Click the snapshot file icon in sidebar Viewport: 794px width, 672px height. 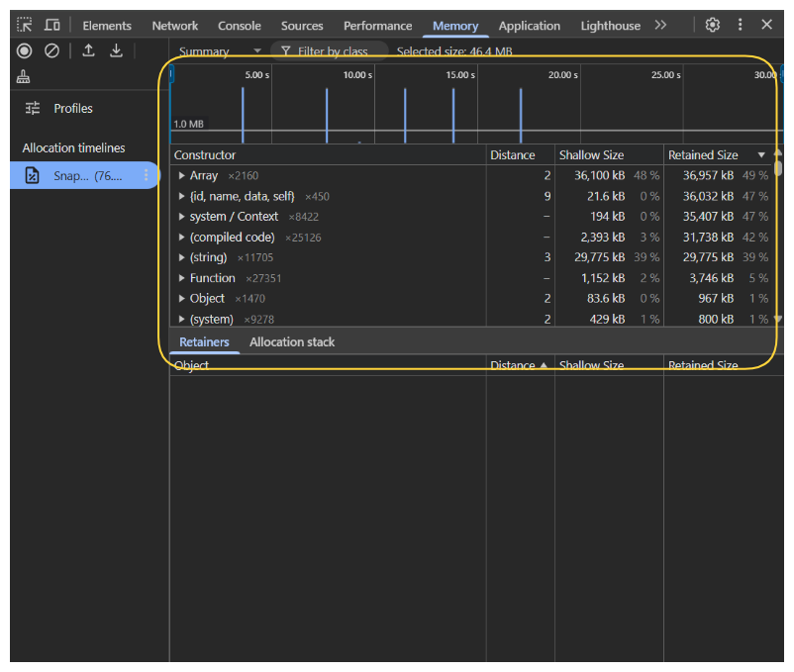tap(32, 175)
